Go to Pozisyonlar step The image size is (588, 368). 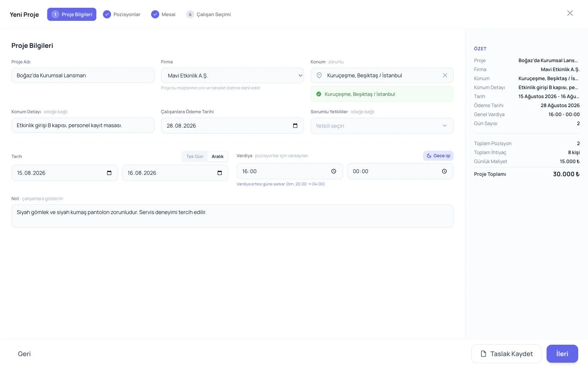122,14
